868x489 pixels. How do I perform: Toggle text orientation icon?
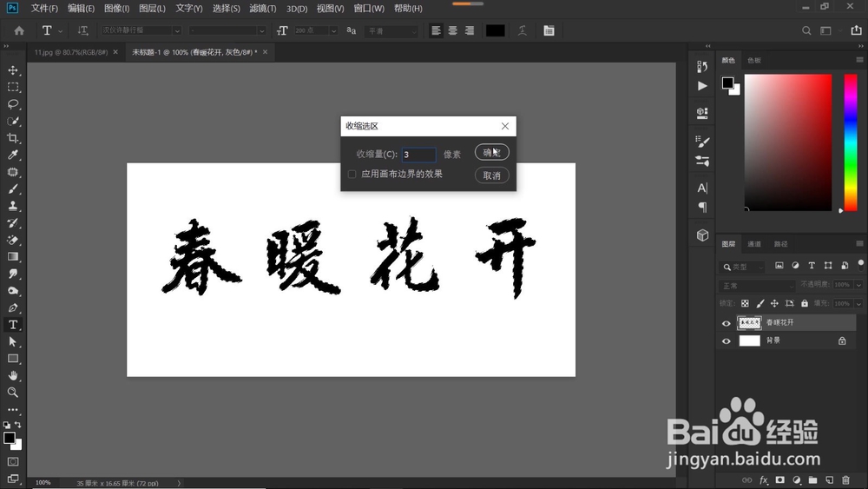(82, 30)
